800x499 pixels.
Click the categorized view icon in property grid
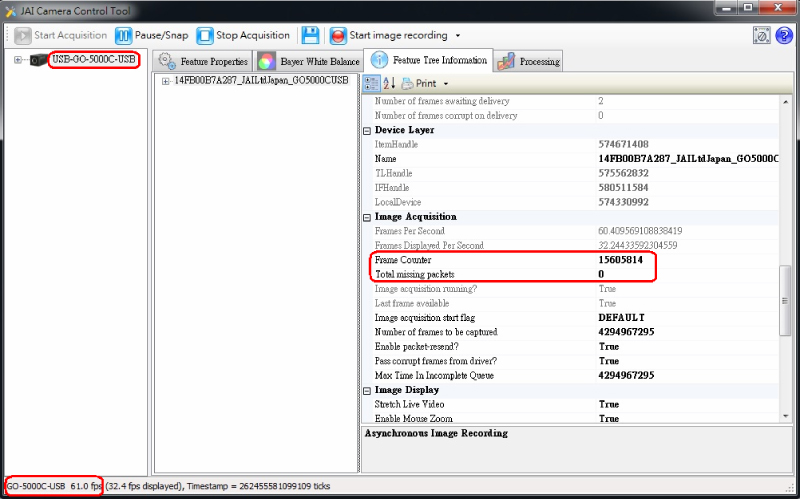372,83
